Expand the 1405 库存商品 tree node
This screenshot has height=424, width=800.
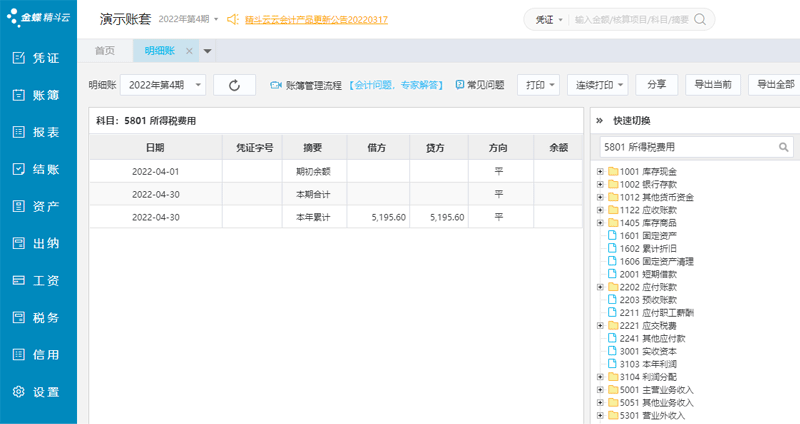click(x=600, y=222)
